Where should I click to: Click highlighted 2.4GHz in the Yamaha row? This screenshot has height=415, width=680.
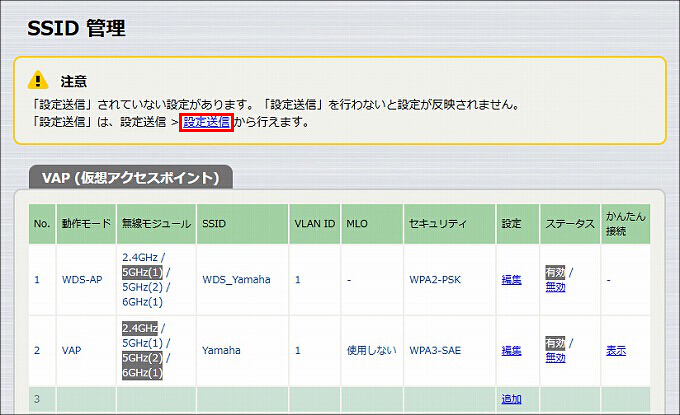click(x=140, y=328)
